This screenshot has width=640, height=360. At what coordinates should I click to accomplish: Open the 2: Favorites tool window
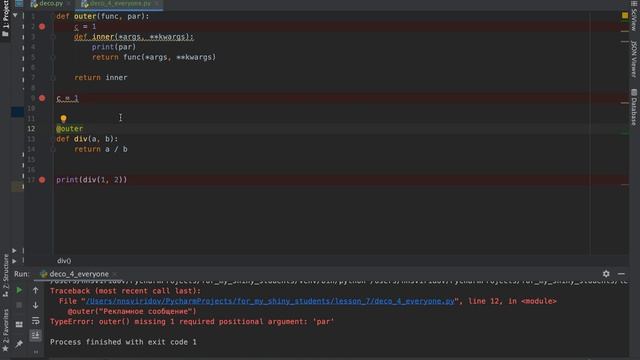point(5,331)
